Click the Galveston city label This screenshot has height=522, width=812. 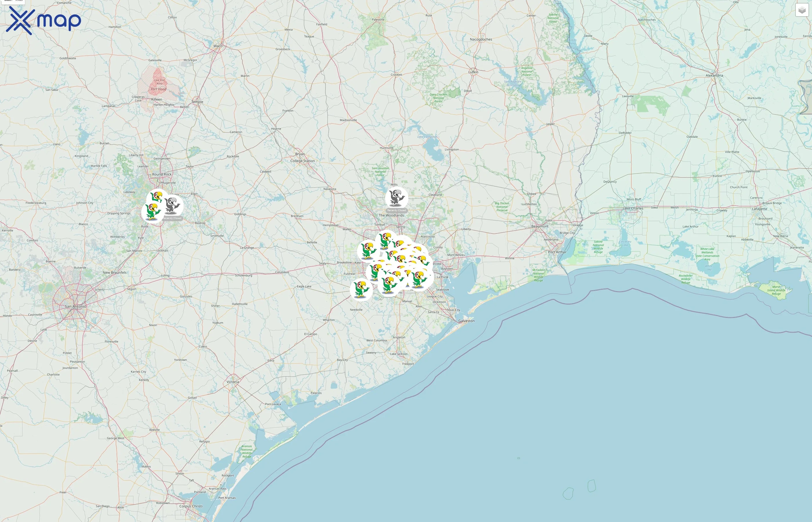click(x=466, y=321)
